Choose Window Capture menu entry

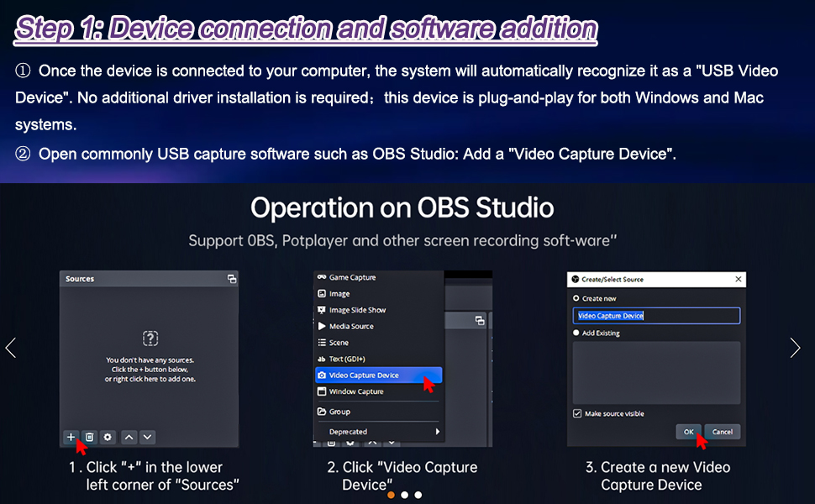click(x=378, y=391)
